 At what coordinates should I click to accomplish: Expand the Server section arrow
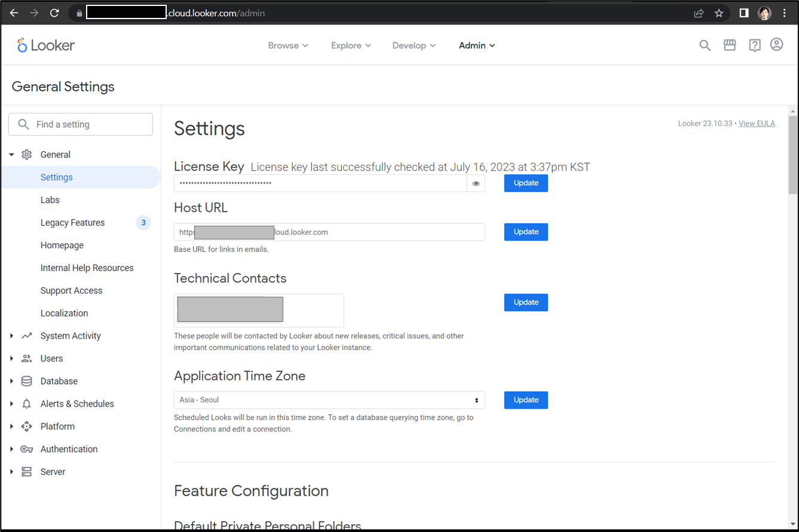point(11,472)
